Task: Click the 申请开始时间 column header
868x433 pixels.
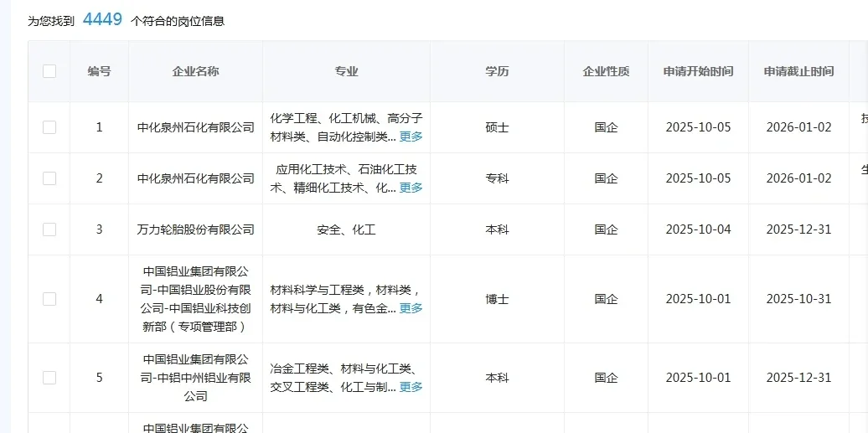Action: pyautogui.click(x=698, y=71)
